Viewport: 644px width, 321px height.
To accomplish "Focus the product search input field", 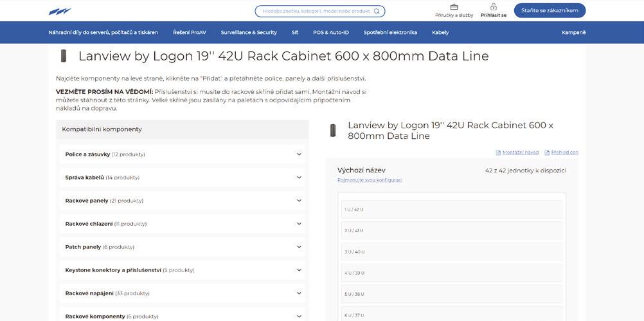I will [319, 11].
